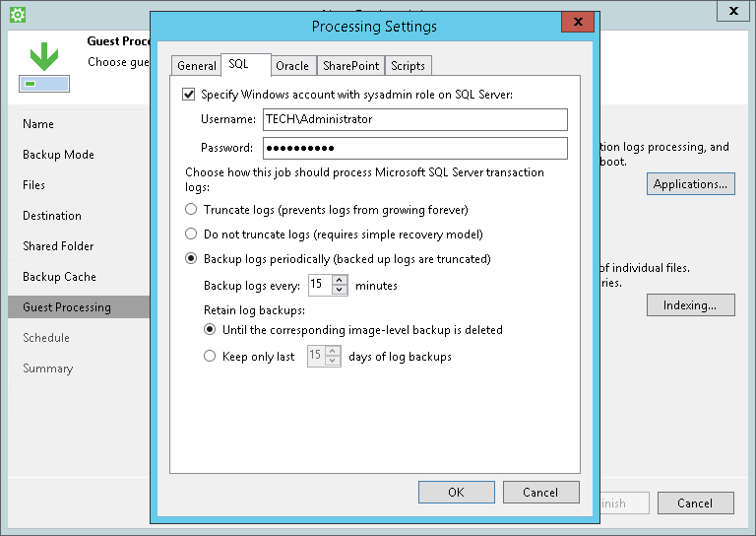This screenshot has width=756, height=536.
Task: Click Cancel in Processing Settings dialog
Action: (541, 492)
